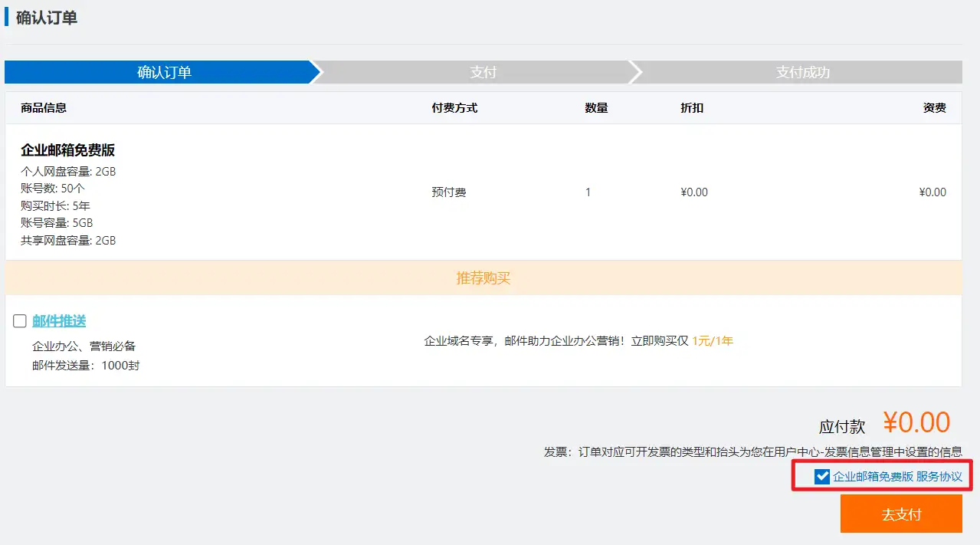Click the 数量 quantity value 1
The width and height of the screenshot is (980, 545).
coord(588,192)
